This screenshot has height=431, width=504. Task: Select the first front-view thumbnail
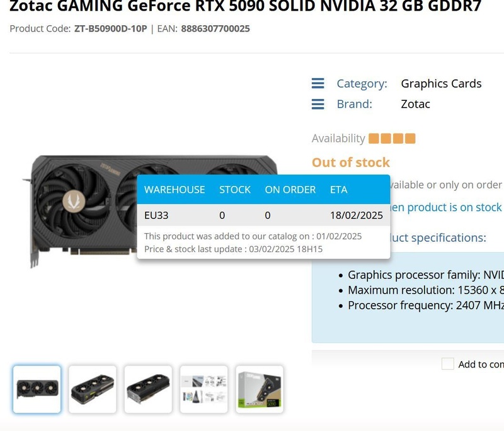(37, 389)
